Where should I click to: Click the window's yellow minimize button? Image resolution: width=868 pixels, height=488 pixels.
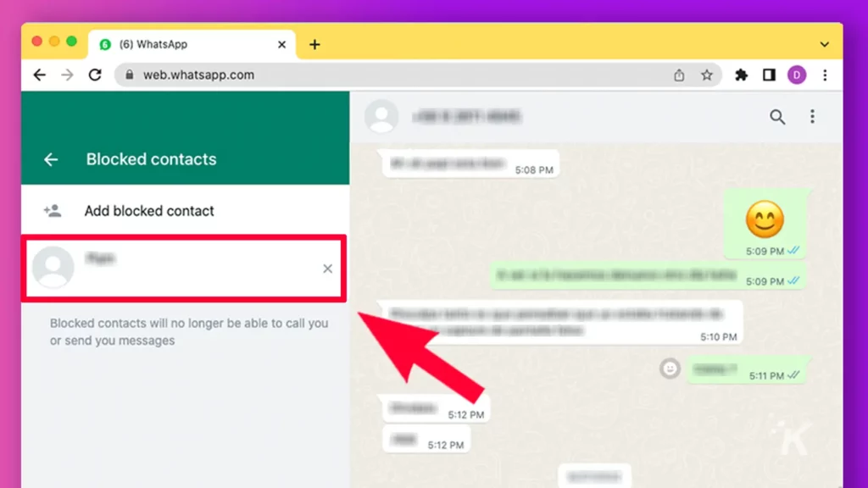54,41
